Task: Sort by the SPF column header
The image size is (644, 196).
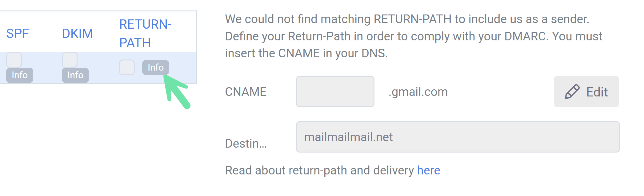Action: (18, 33)
